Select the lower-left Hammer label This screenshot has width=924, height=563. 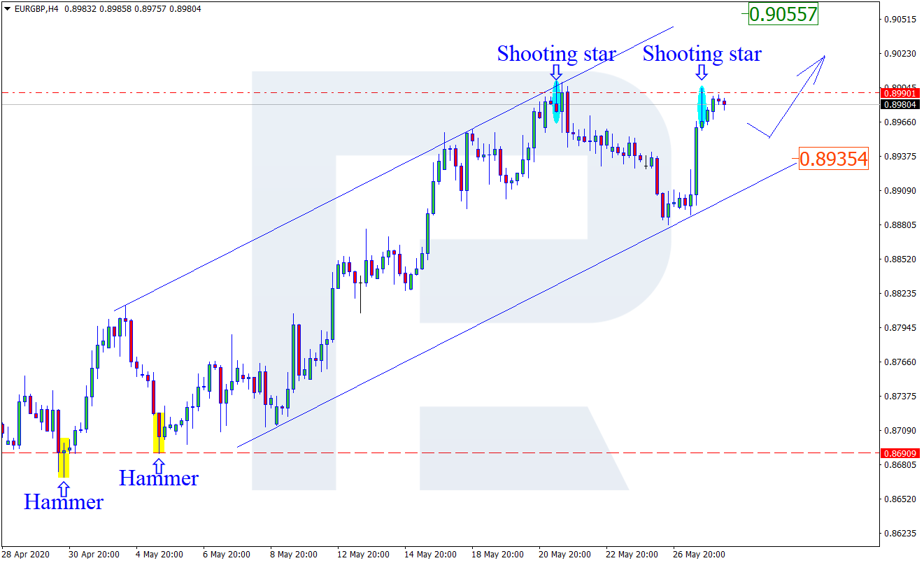click(x=64, y=501)
